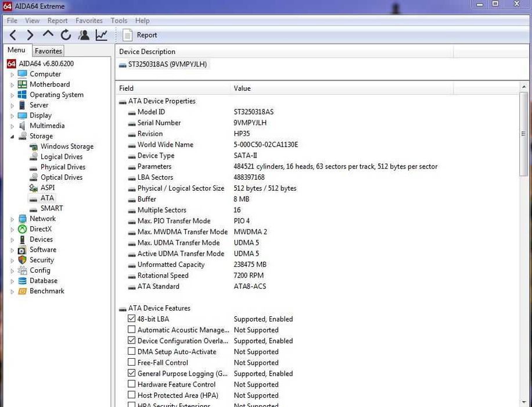The image size is (532, 407).
Task: Select the Config icon in the tree
Action: tap(23, 270)
